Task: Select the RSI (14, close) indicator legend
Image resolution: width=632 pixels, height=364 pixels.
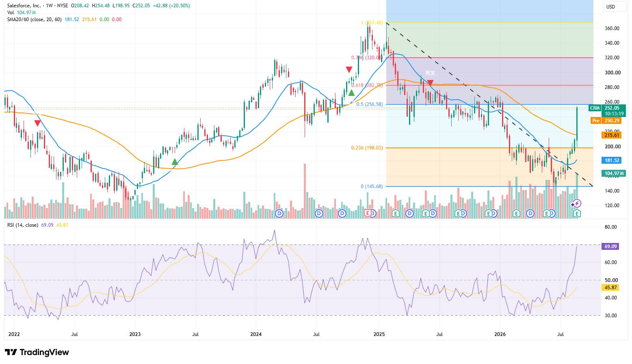Action: 22,225
